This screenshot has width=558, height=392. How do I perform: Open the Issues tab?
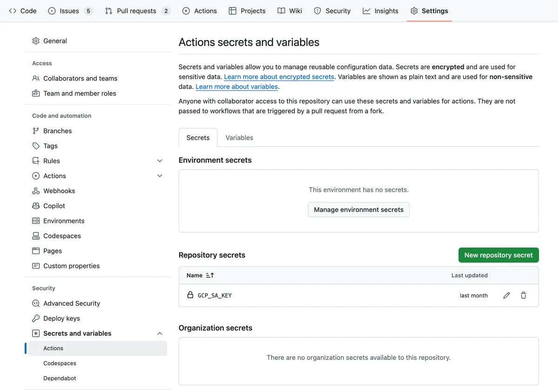click(71, 11)
